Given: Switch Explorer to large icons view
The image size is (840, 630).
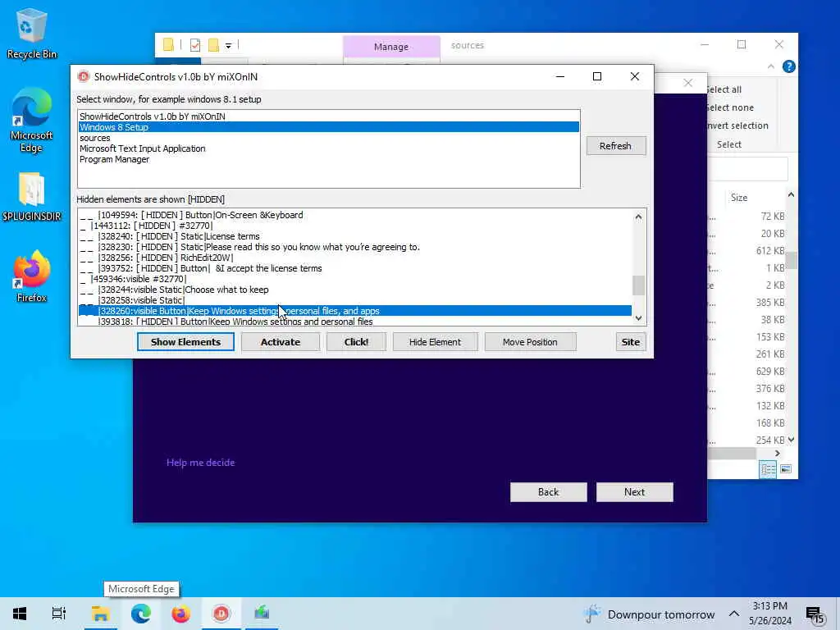Looking at the screenshot, I should [786, 469].
